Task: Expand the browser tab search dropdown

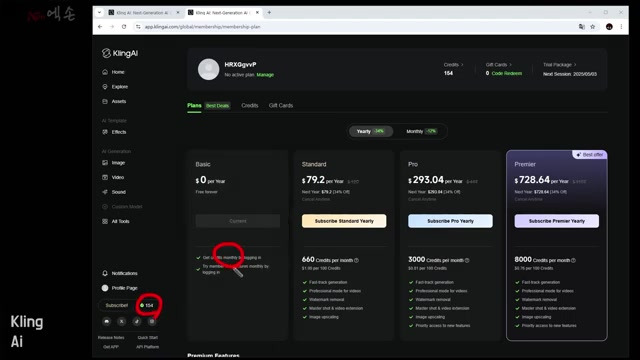Action: (x=99, y=13)
